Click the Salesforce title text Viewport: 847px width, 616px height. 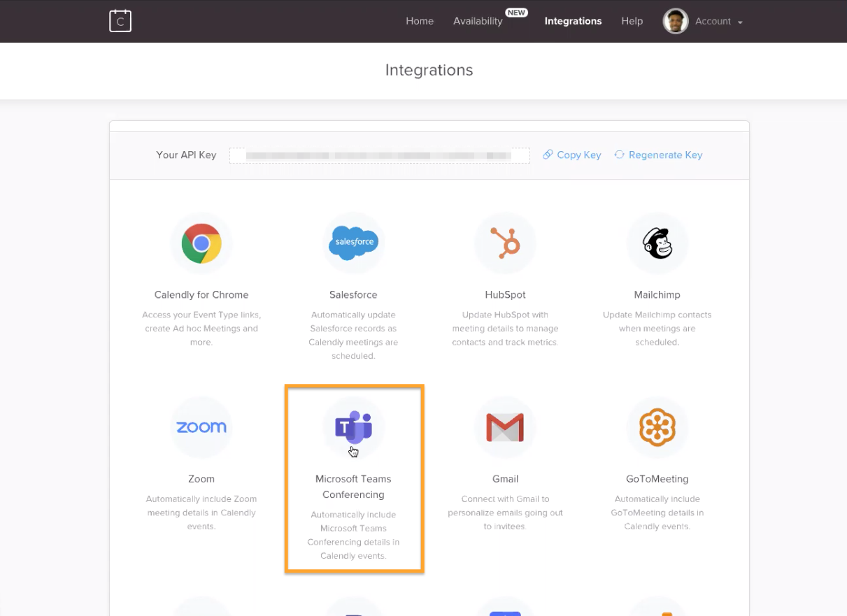(353, 295)
